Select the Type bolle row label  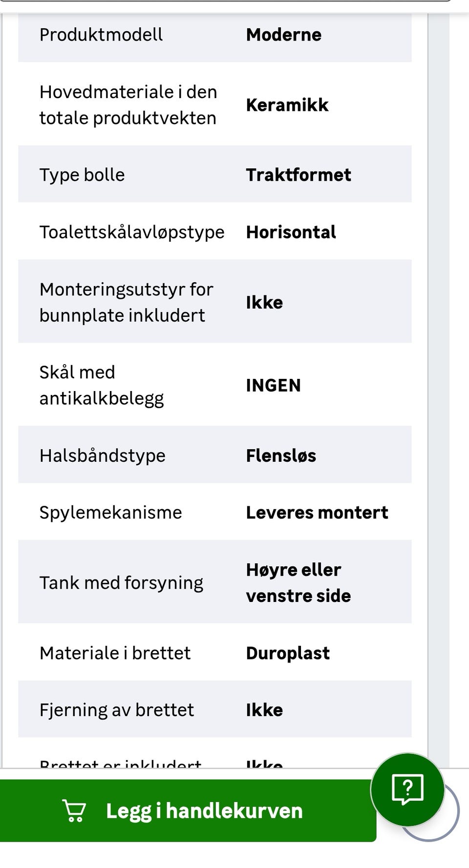[x=82, y=175]
